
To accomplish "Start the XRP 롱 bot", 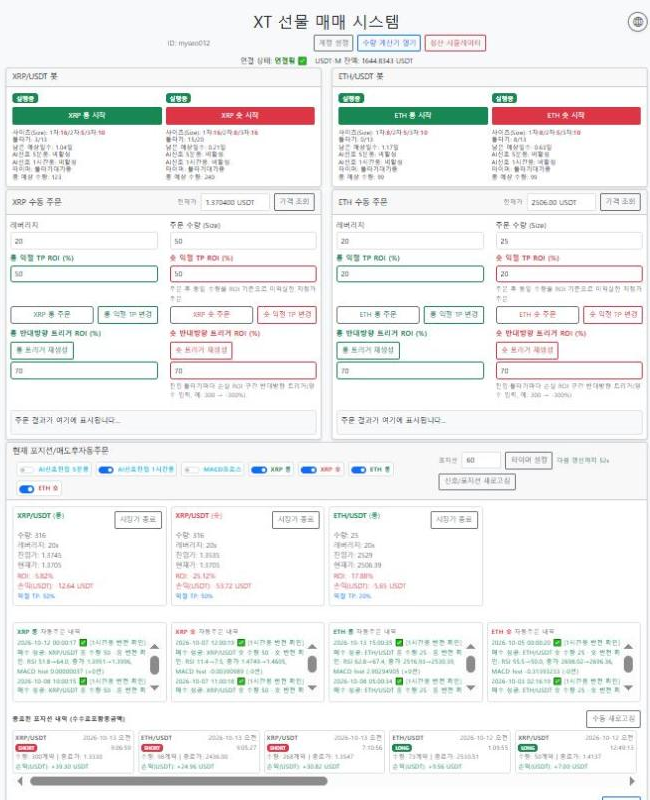I will pyautogui.click(x=87, y=116).
